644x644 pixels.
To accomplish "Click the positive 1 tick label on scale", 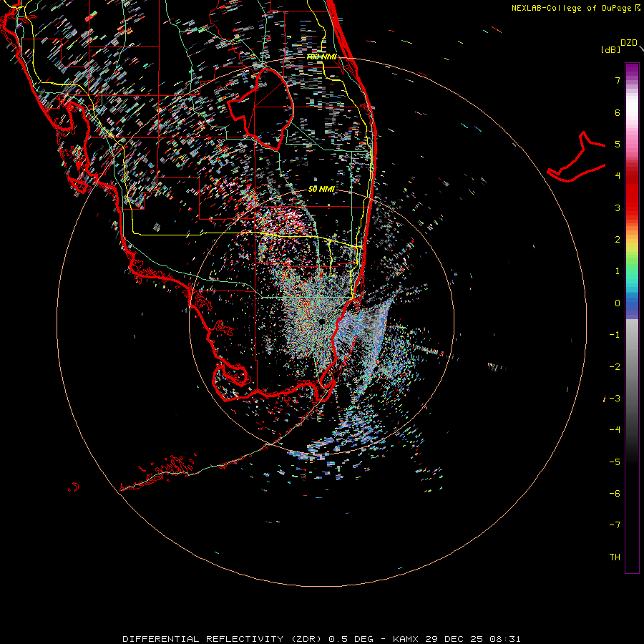I will coord(618,271).
